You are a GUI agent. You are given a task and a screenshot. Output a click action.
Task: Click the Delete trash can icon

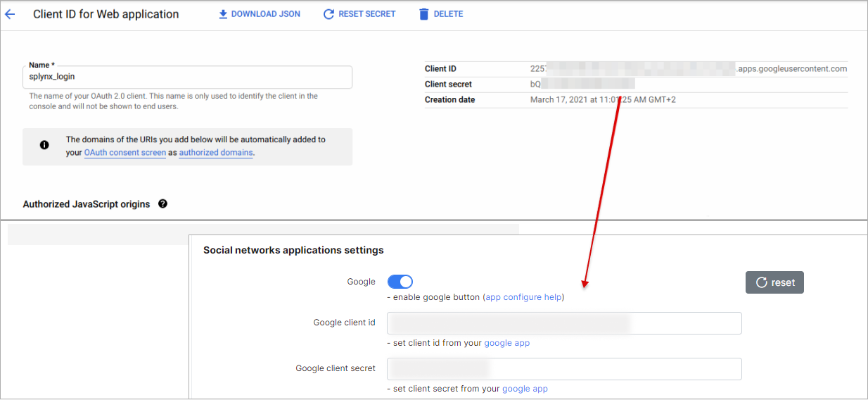click(x=423, y=14)
